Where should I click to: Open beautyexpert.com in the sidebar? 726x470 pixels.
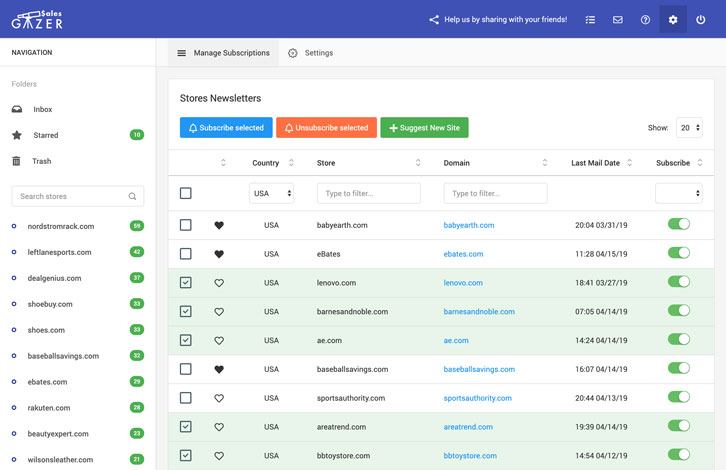[x=58, y=434]
